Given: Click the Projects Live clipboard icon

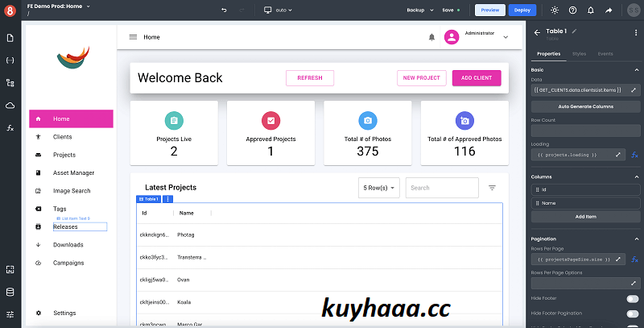Looking at the screenshot, I should (174, 121).
